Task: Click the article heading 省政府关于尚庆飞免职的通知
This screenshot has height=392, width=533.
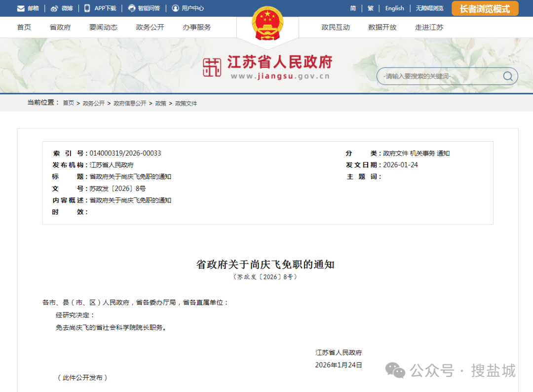Action: point(266,264)
